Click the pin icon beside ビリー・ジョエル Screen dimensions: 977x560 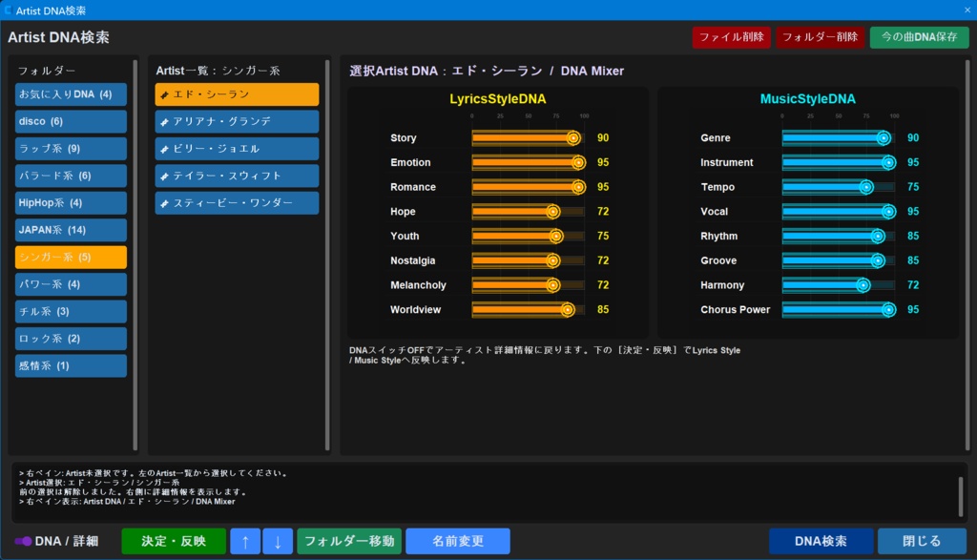(x=164, y=149)
